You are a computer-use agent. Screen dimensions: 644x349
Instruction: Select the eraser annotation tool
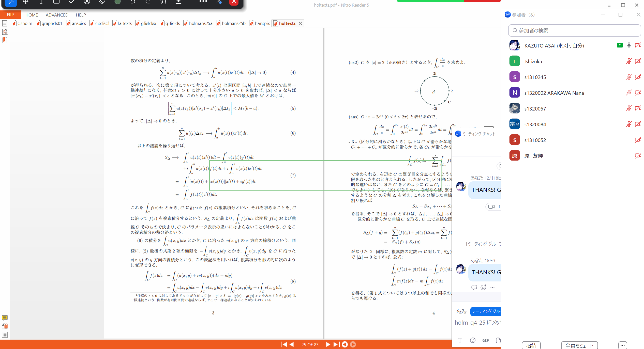click(x=102, y=2)
